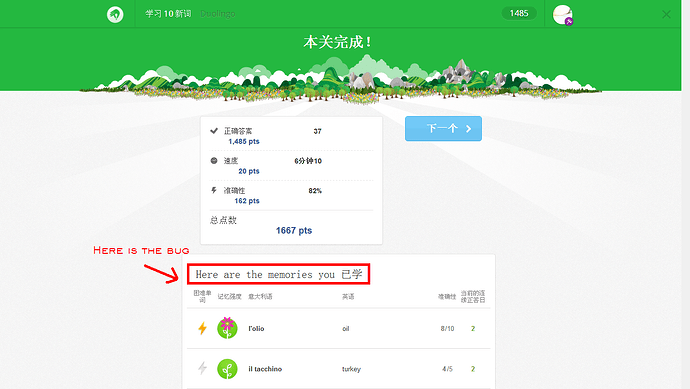Click the 下一个 next button
Viewport: 690px width, 389px height.
443,128
